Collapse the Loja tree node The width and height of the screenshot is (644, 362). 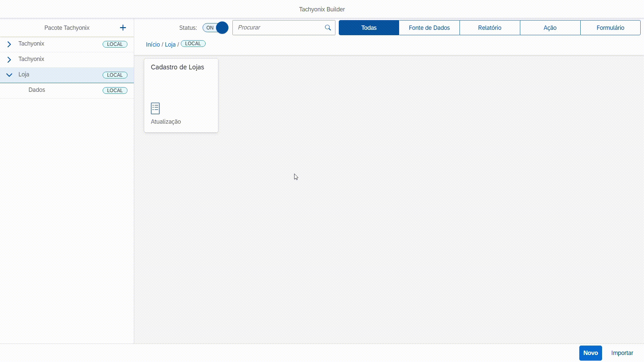click(x=9, y=75)
